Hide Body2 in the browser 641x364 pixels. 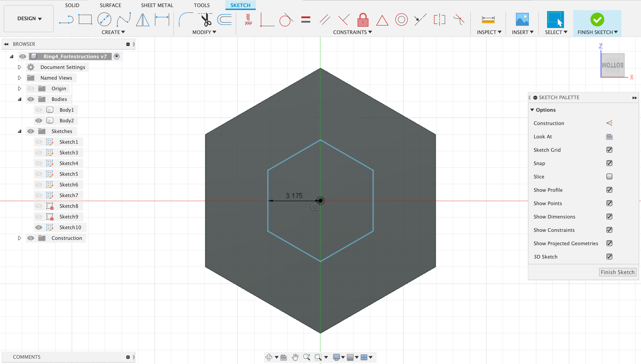click(38, 120)
